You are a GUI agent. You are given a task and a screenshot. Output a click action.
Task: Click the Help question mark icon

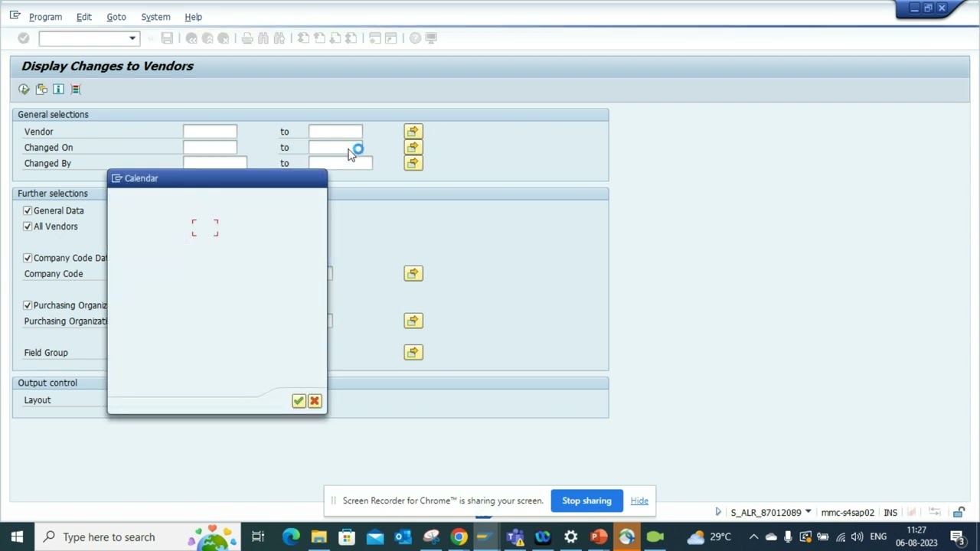[415, 38]
